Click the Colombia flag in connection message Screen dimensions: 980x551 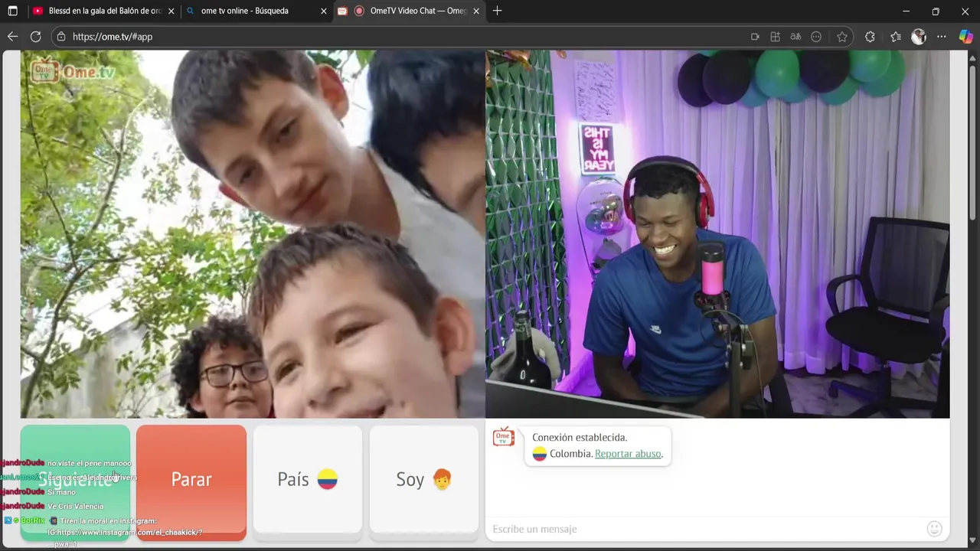[x=540, y=454]
